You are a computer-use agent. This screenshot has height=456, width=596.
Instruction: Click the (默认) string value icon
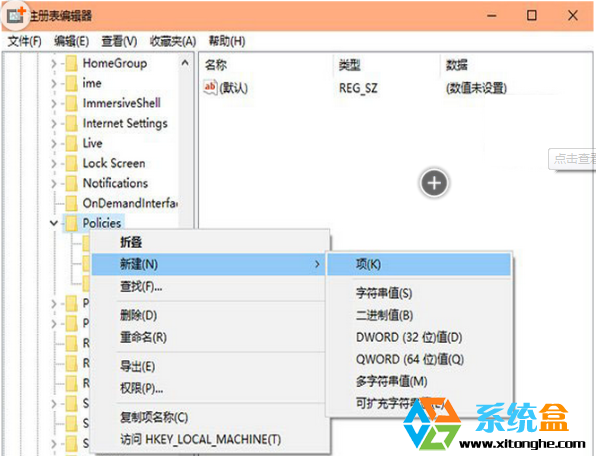pos(210,88)
